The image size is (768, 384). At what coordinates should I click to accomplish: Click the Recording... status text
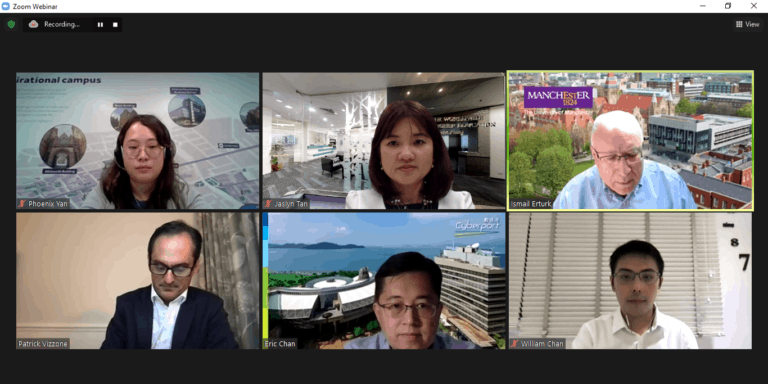tap(62, 24)
